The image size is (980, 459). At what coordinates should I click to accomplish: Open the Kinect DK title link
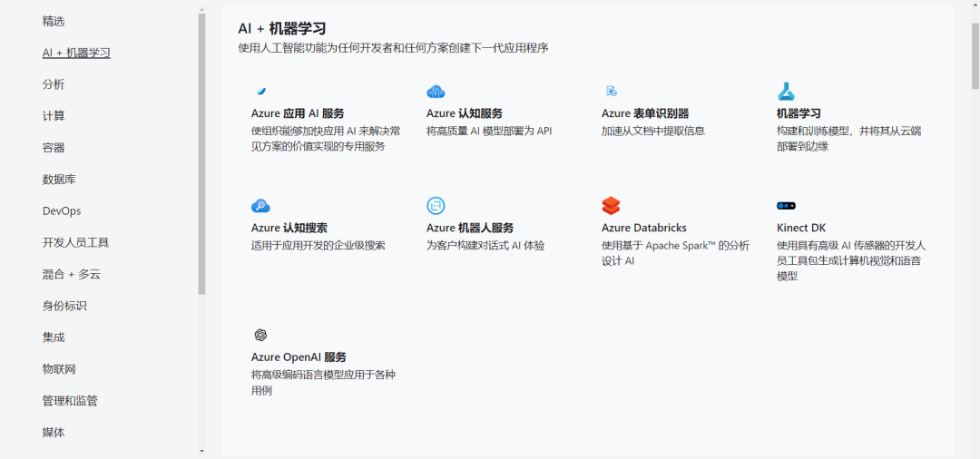[801, 228]
